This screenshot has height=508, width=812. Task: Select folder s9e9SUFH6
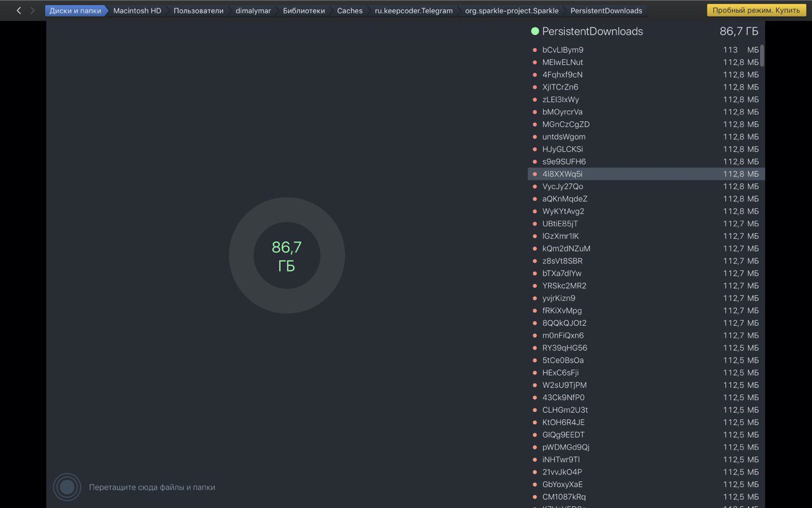pos(646,161)
